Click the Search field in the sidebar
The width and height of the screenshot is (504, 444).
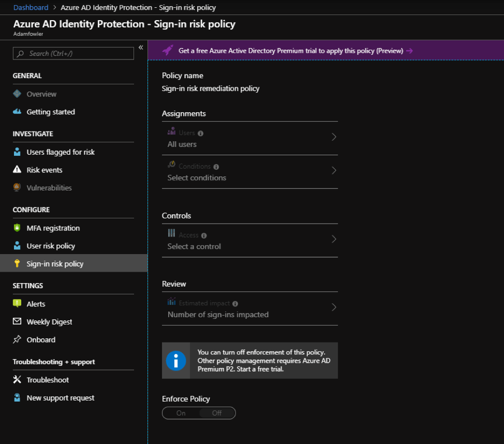coord(73,53)
